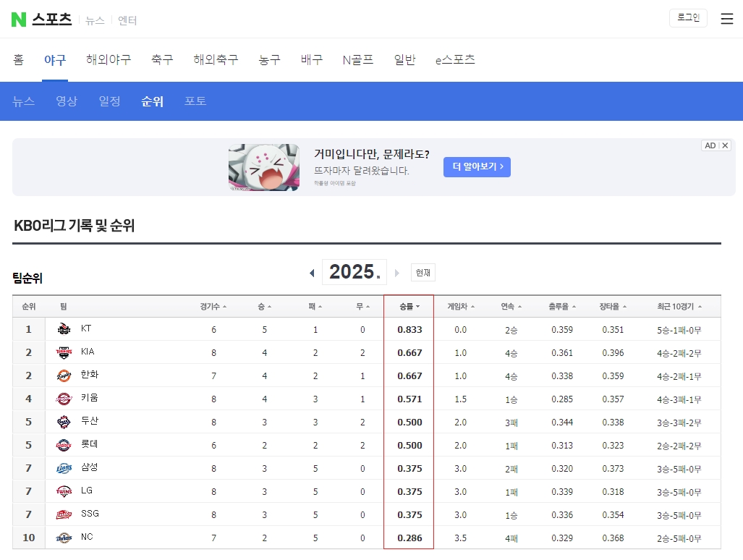Open the KIA team name
Viewport: 743px width, 560px height.
pyautogui.click(x=88, y=352)
